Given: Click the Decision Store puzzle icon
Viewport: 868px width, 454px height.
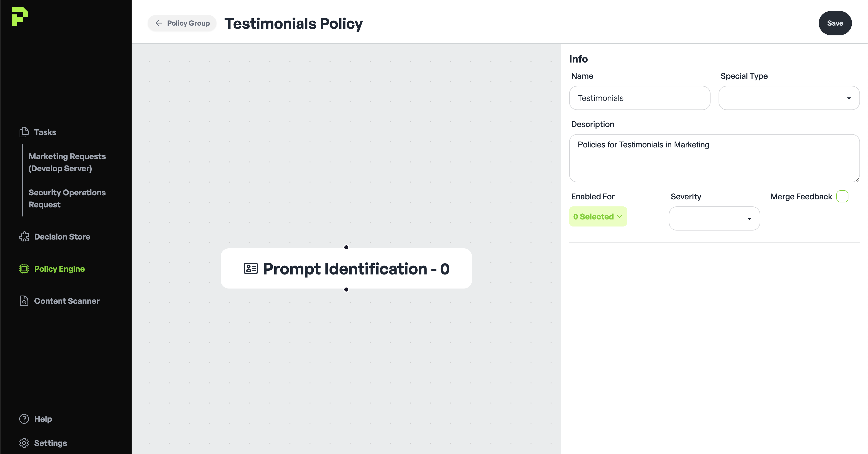Looking at the screenshot, I should point(24,237).
